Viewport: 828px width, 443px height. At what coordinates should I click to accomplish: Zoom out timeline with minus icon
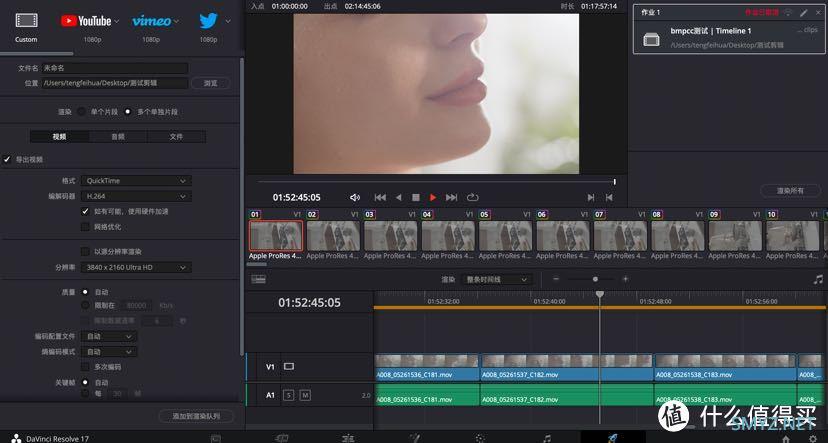556,279
